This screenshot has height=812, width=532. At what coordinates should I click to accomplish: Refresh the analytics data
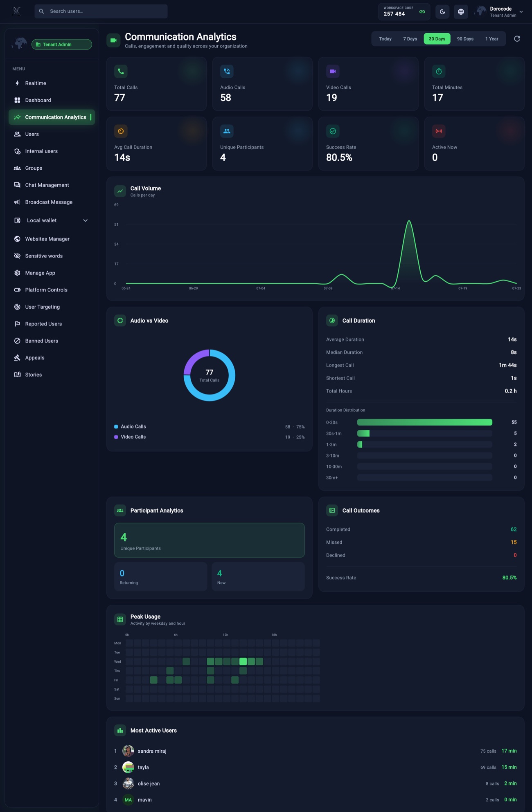pyautogui.click(x=517, y=38)
